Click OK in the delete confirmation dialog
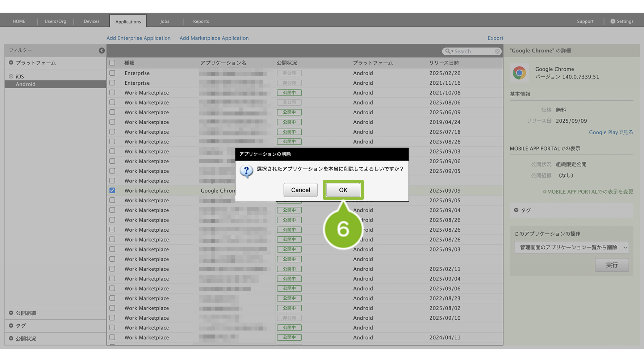Viewport: 644px width, 362px height. pos(343,190)
